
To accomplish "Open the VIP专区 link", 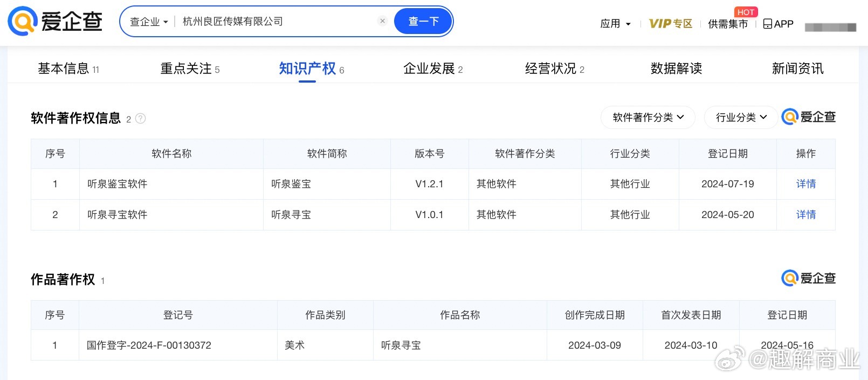I will tap(670, 24).
